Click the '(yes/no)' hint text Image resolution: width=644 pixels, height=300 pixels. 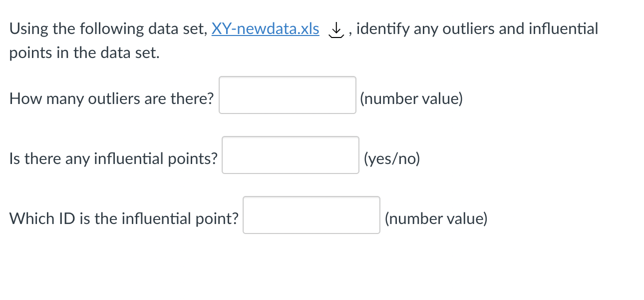(392, 159)
